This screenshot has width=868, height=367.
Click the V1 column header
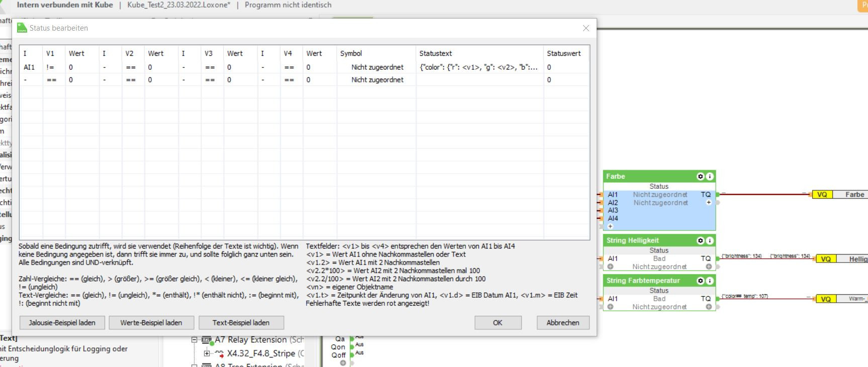click(x=54, y=53)
